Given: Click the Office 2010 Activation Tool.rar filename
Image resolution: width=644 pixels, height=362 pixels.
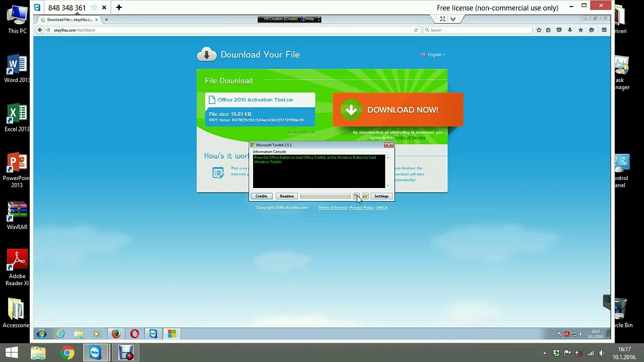Looking at the screenshot, I should pyautogui.click(x=256, y=100).
